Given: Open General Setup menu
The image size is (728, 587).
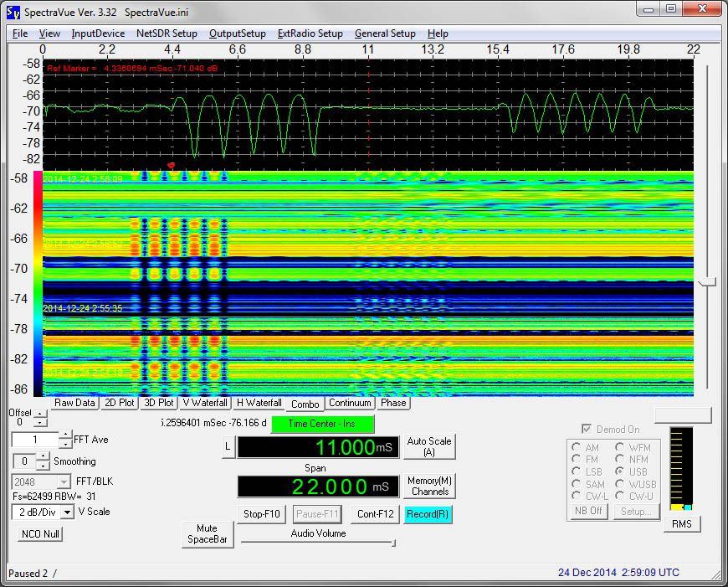Looking at the screenshot, I should pyautogui.click(x=385, y=33).
